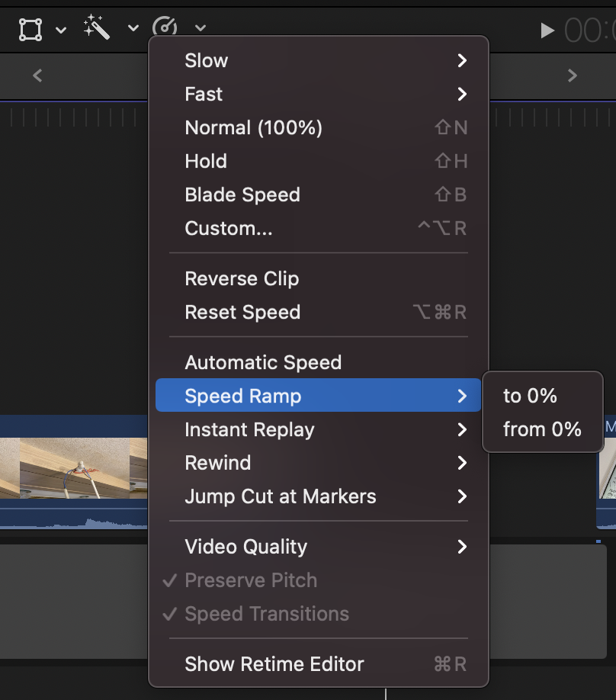Screen dimensions: 616x700
Task: Choose Show Retime Editor
Action: click(318, 664)
